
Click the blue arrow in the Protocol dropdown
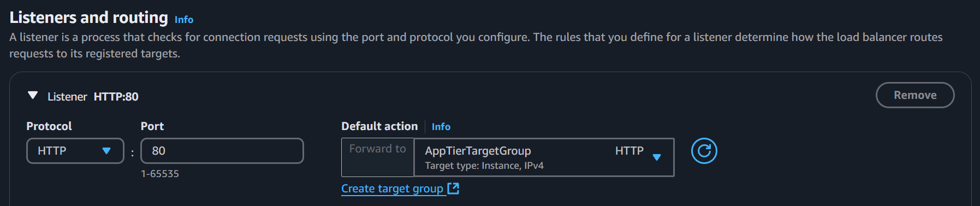pos(106,151)
